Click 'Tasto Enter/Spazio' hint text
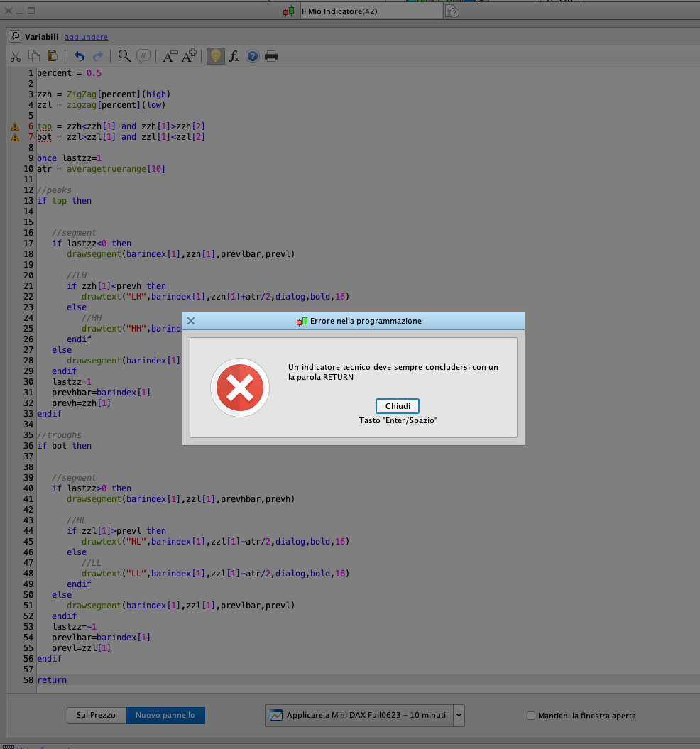The width and height of the screenshot is (700, 749). 398,420
